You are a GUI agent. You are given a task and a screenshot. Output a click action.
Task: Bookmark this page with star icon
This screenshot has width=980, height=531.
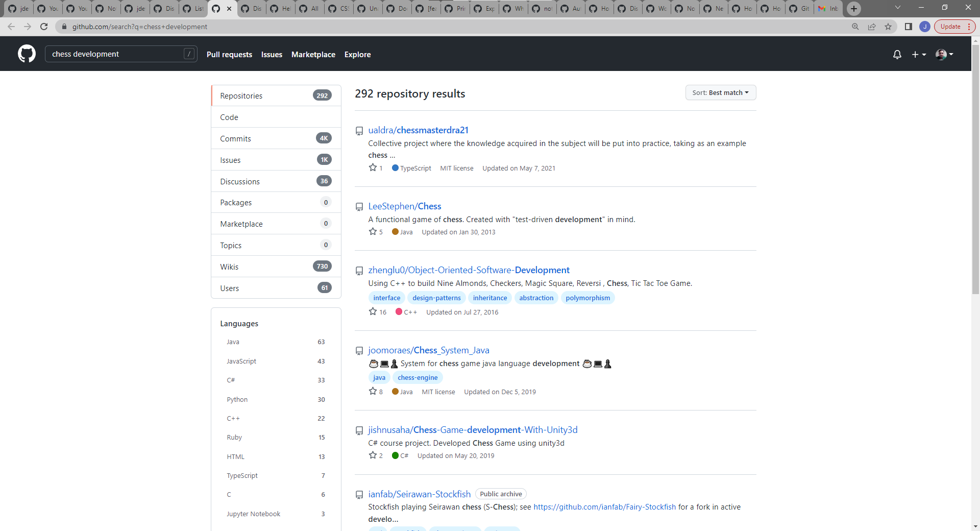(888, 27)
